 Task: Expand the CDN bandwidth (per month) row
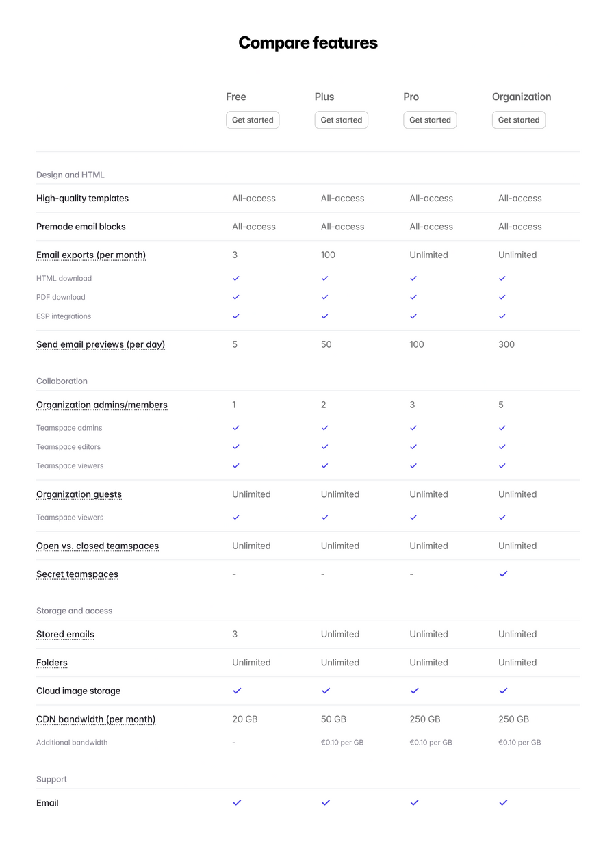tap(96, 719)
